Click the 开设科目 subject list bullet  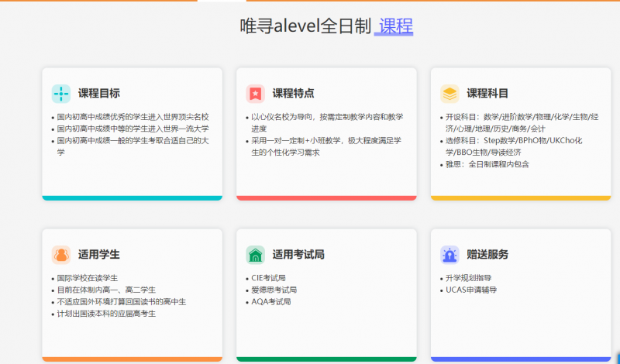pos(522,122)
